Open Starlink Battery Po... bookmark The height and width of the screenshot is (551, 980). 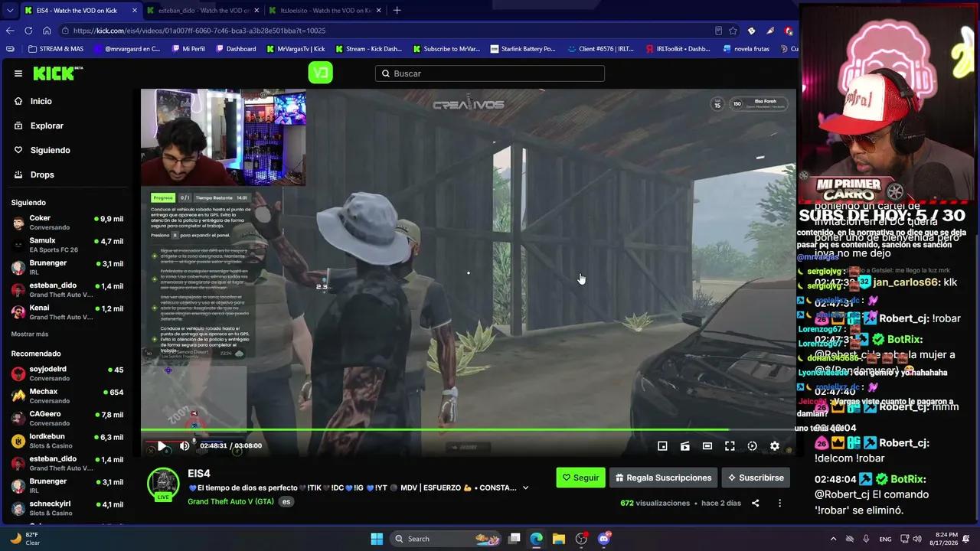click(522, 49)
